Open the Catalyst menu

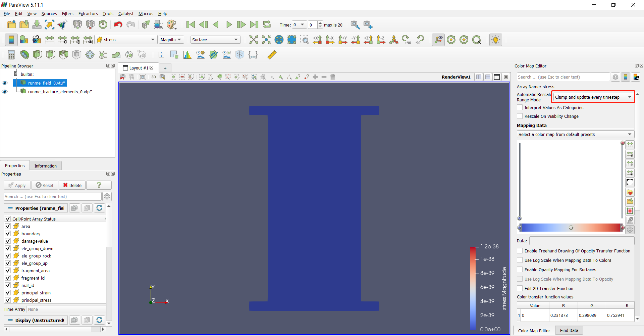point(126,14)
